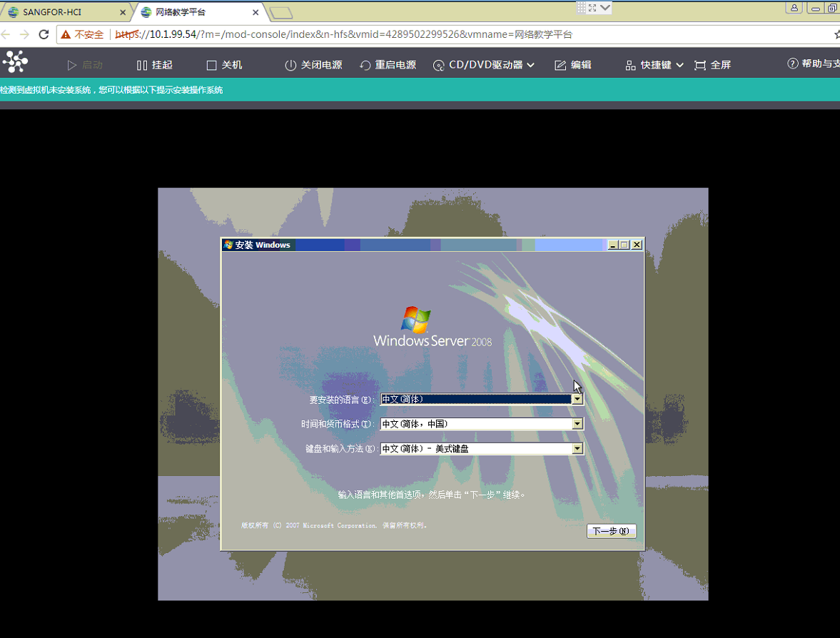Screen dimensions: 840x638
Task: Click the browser user profile icon
Action: 794,8
